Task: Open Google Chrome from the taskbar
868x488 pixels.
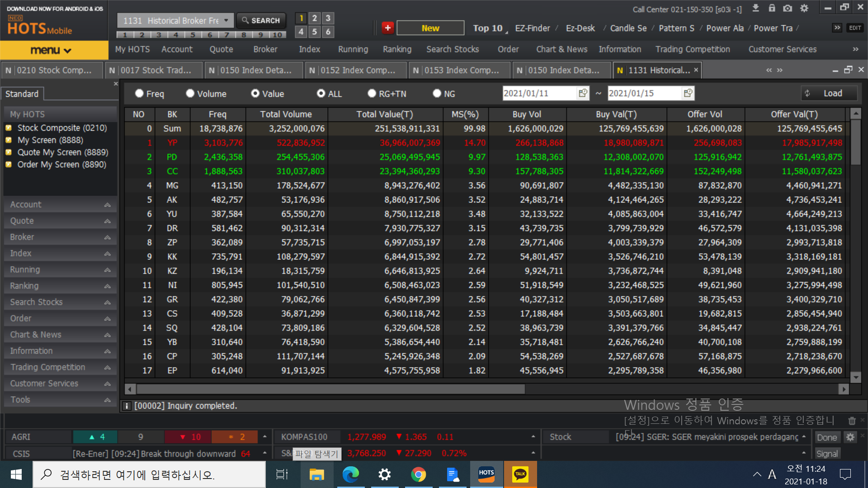Action: tap(418, 474)
